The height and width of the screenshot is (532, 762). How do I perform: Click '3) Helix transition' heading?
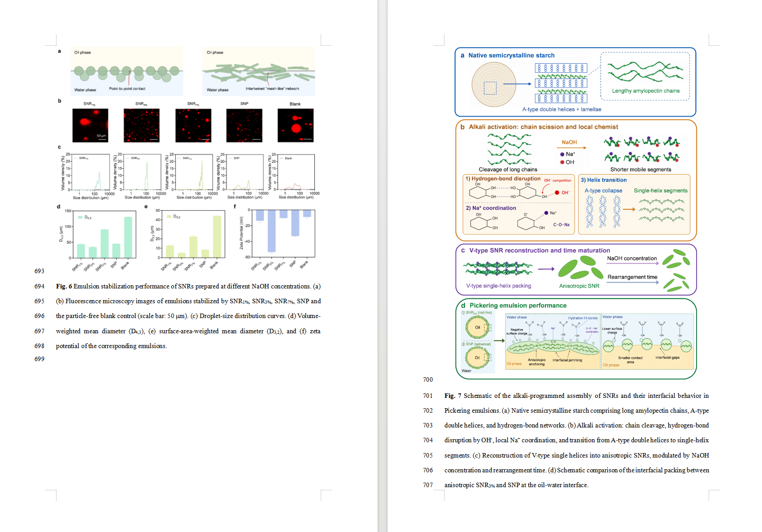click(604, 180)
